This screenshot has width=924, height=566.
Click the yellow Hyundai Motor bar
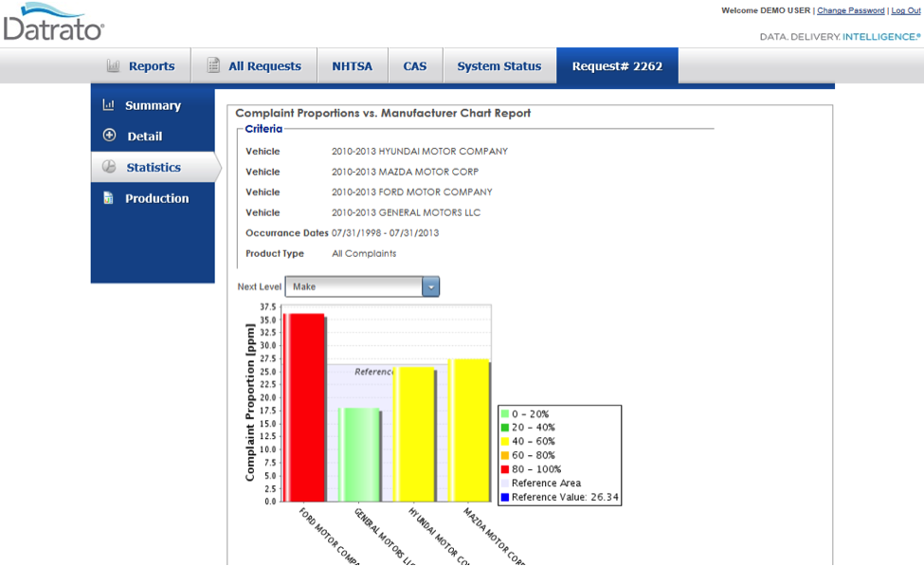click(414, 434)
